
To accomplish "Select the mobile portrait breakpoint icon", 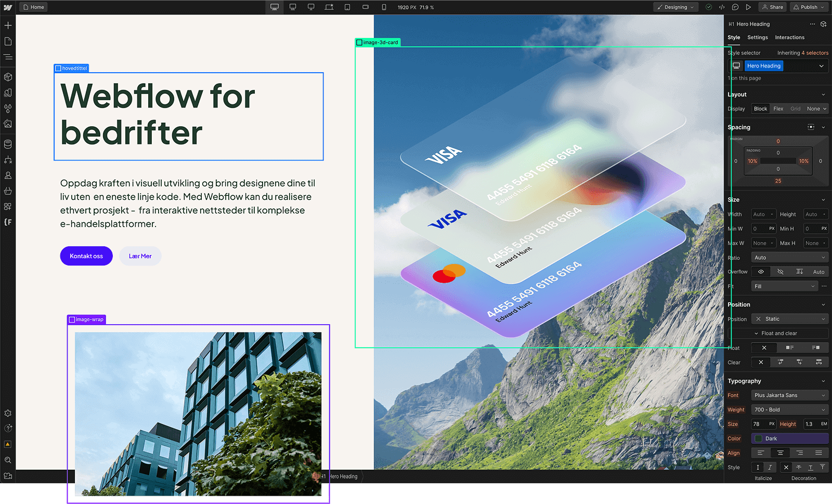I will tap(384, 7).
